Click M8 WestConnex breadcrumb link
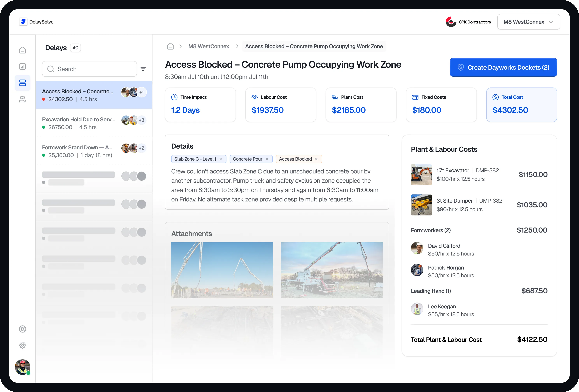Viewport: 579px width, 392px height. (209, 46)
